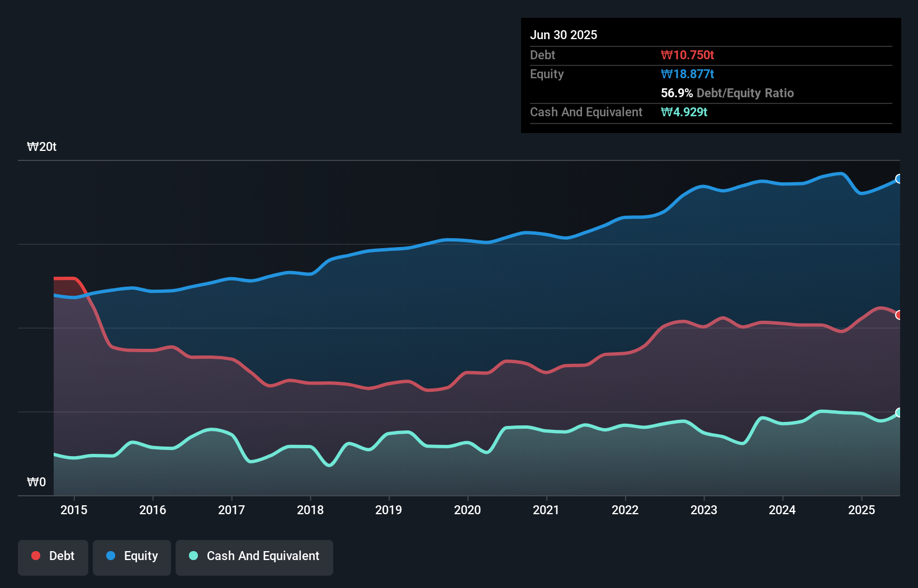
Task: Click the teal Cash And Equivalent legend dot
Action: (x=193, y=556)
